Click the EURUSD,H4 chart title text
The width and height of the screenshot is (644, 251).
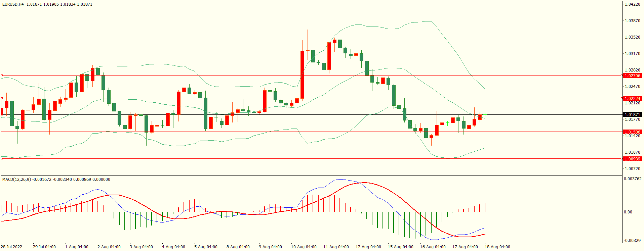tap(13, 4)
